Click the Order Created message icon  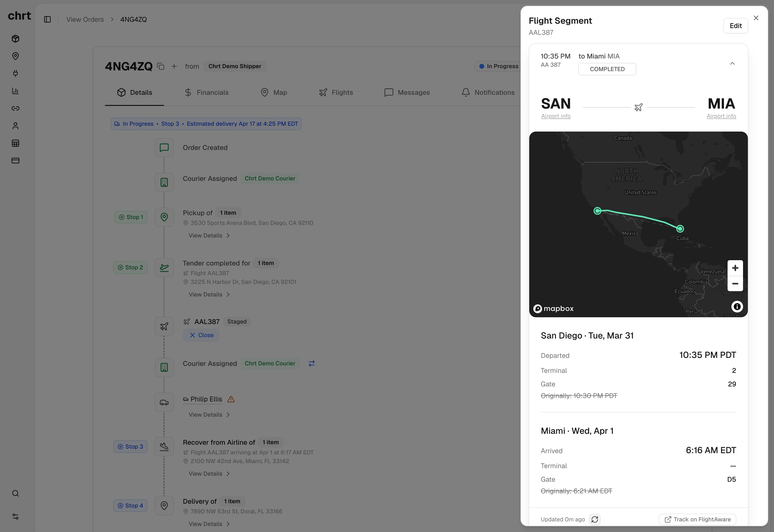tap(164, 147)
